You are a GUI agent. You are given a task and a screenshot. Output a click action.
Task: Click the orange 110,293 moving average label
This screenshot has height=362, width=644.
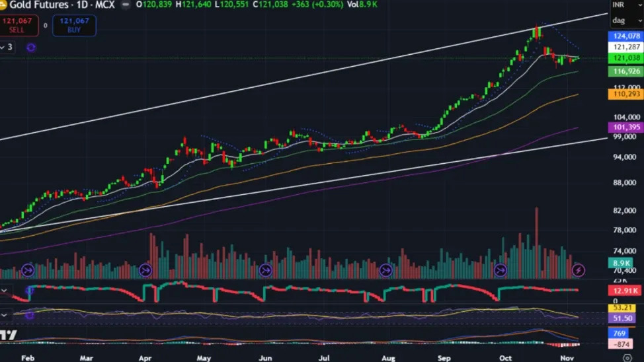click(x=625, y=94)
